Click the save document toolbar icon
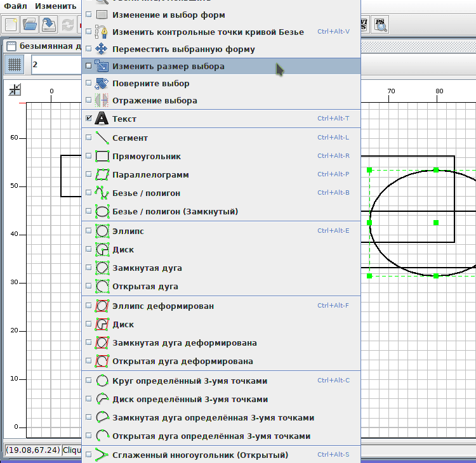The width and height of the screenshot is (476, 463). click(x=49, y=25)
